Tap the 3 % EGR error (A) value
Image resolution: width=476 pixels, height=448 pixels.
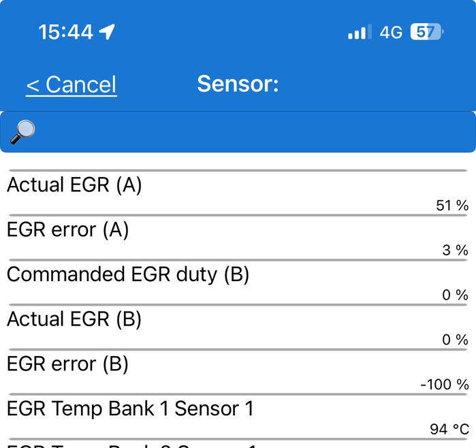tap(455, 251)
